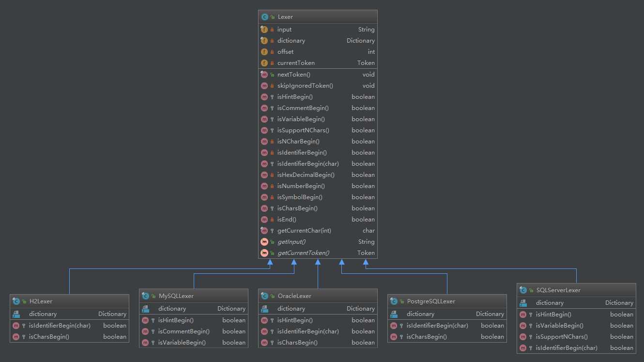Click the property icon beside H2Lexer dictionary

pos(16,314)
